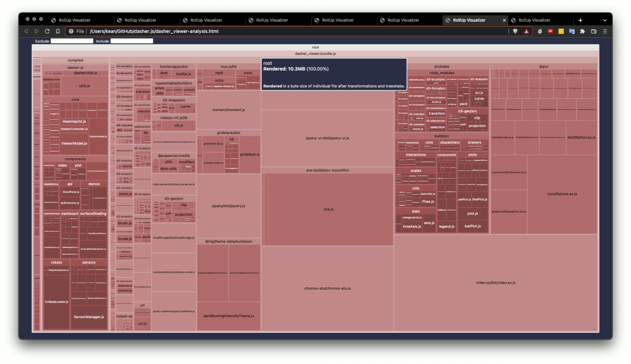Click the Google Translate extension icon

pyautogui.click(x=571, y=31)
